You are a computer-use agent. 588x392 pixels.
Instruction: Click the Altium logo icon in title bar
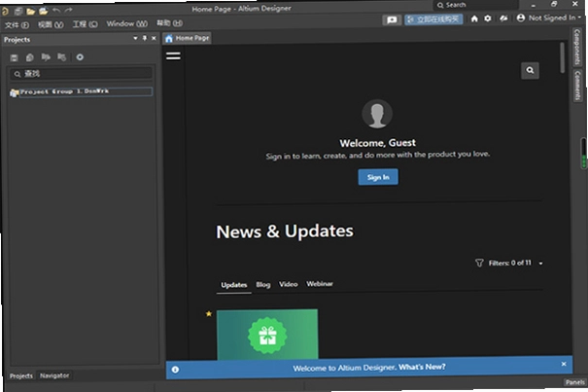click(x=5, y=12)
